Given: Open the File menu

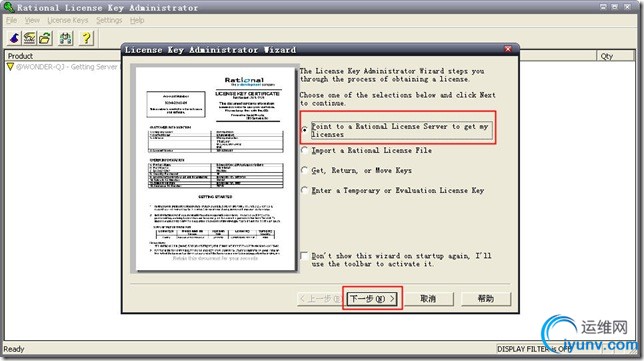Looking at the screenshot, I should (12, 20).
